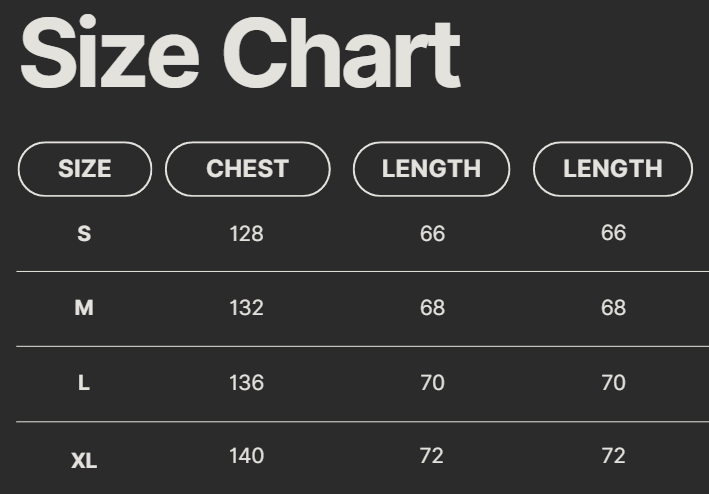The image size is (709, 494).
Task: Select the LENGTH header next to CHEST
Action: pos(431,169)
